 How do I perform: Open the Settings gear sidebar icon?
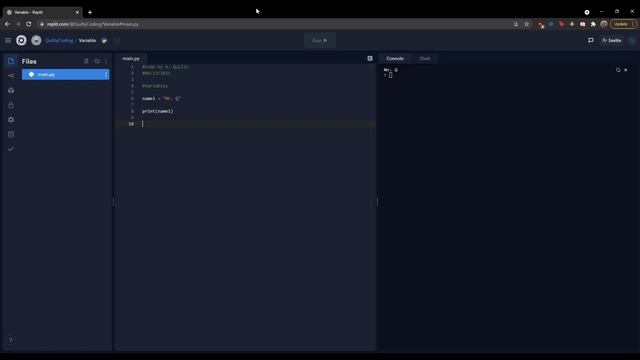click(x=11, y=120)
